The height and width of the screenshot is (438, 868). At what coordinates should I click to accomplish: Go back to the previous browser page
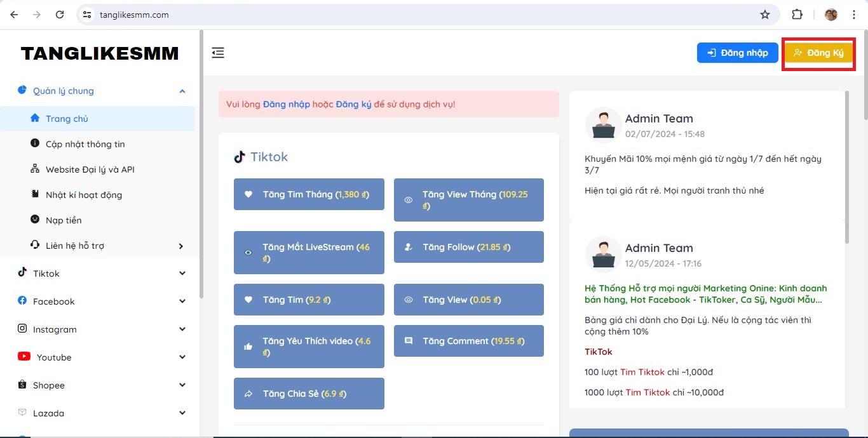[14, 15]
